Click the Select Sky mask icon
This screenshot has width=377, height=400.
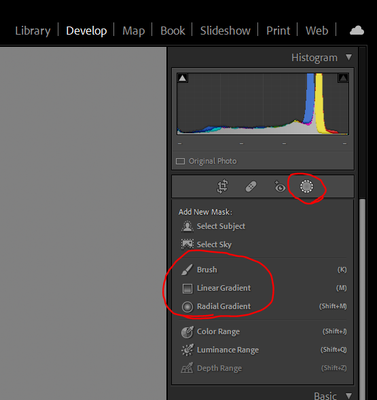pyautogui.click(x=187, y=244)
